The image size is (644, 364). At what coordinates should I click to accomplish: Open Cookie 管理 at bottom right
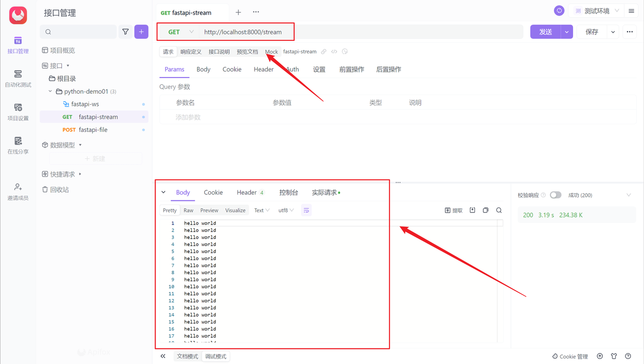(x=570, y=356)
